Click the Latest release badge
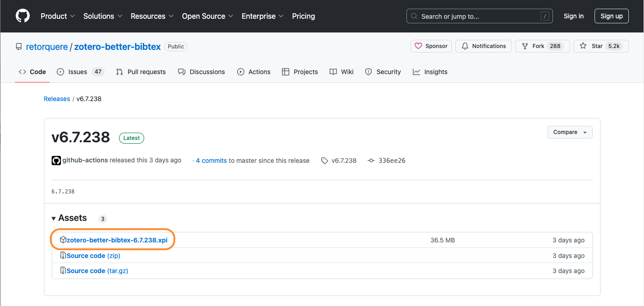The image size is (644, 306). click(132, 138)
